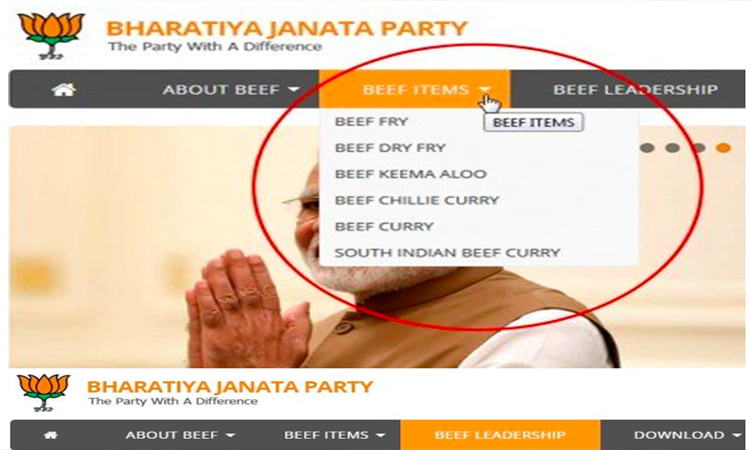Viewport: 750px width, 450px height.
Task: Select the orange active carousel dot
Action: click(x=723, y=148)
